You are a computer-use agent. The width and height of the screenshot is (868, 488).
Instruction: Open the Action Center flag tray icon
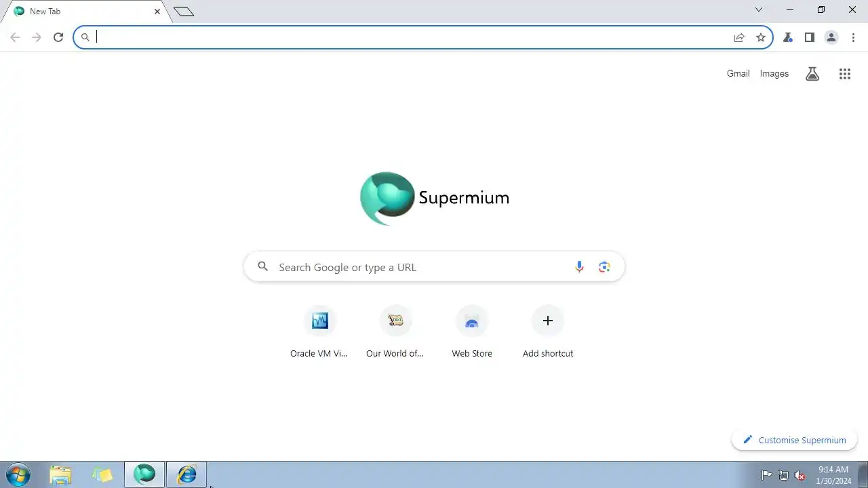[767, 475]
